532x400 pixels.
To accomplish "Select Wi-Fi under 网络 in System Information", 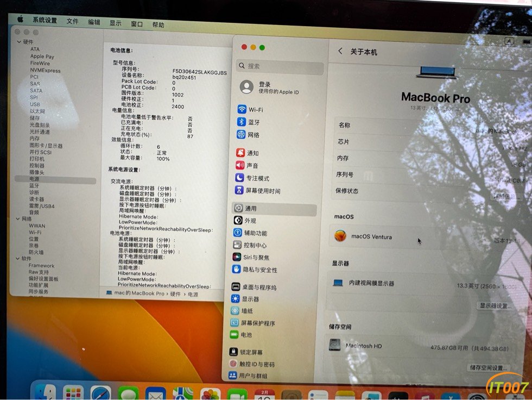I will tap(35, 232).
